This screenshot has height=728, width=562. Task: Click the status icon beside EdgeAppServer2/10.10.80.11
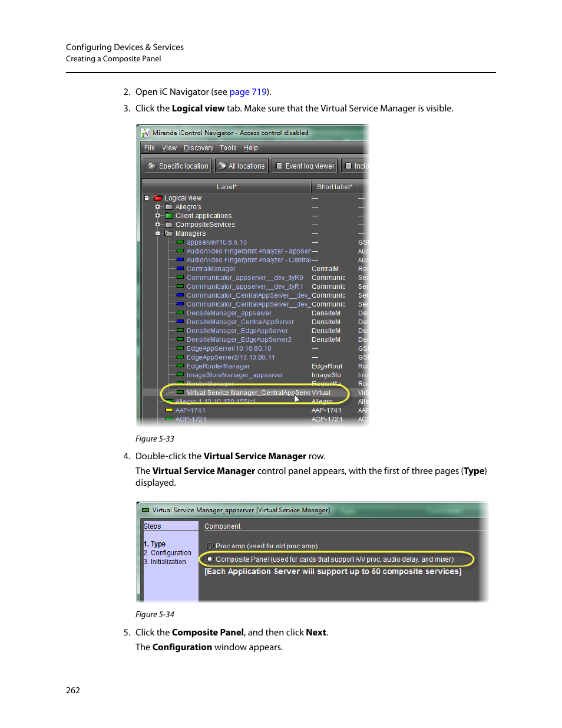click(180, 357)
